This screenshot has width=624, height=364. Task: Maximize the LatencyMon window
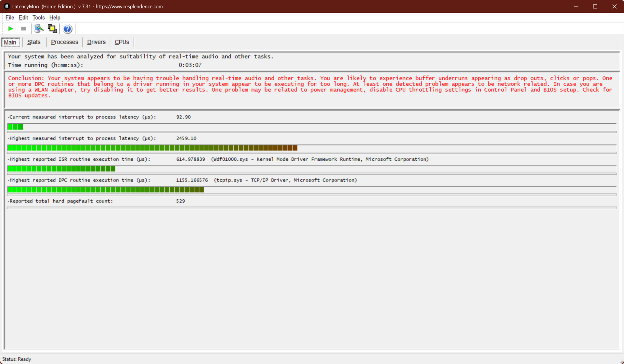(x=595, y=6)
